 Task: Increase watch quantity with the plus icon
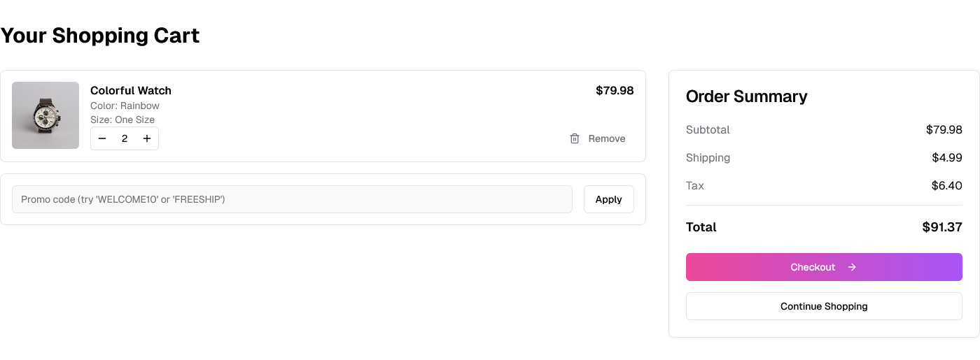click(147, 138)
